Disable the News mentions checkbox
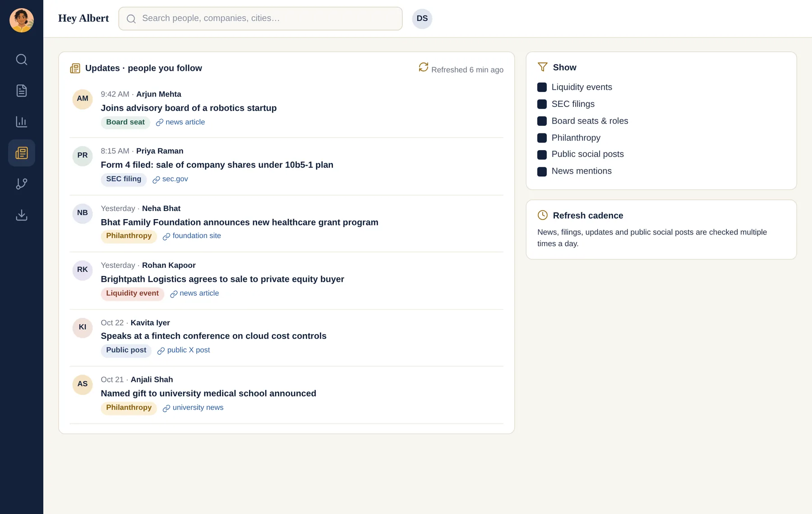 point(542,172)
